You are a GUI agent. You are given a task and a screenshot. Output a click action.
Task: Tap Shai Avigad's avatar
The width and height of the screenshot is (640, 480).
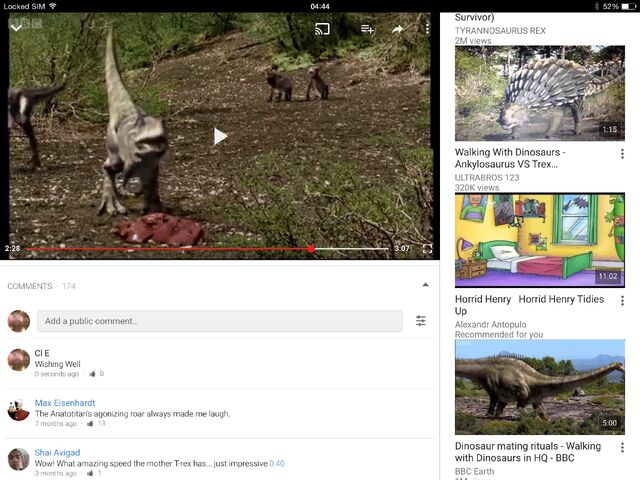point(19,460)
